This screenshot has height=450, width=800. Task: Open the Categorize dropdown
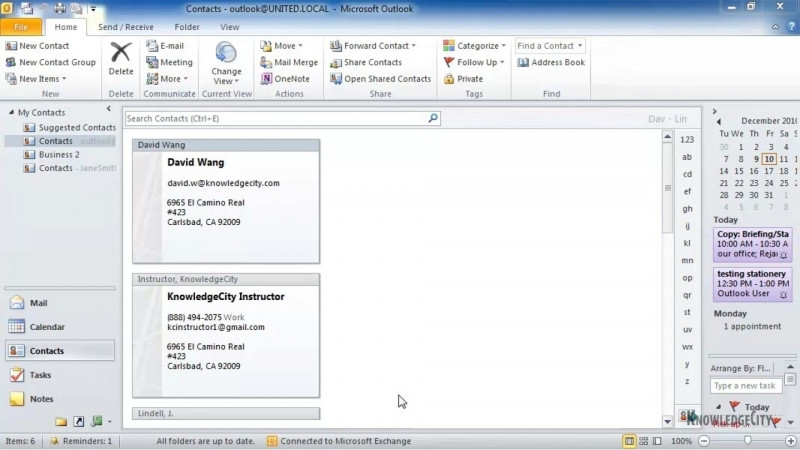474,46
